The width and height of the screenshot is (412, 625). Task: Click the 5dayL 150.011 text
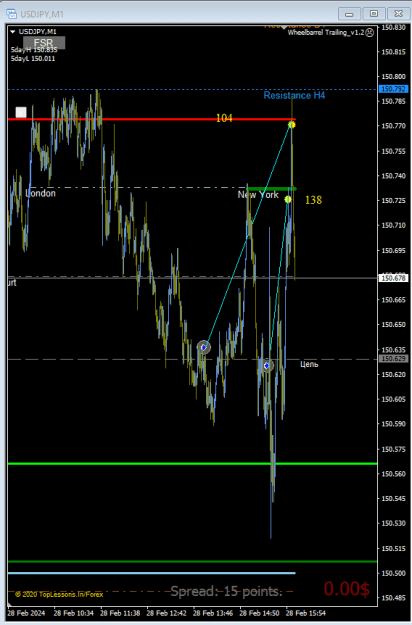(33, 59)
